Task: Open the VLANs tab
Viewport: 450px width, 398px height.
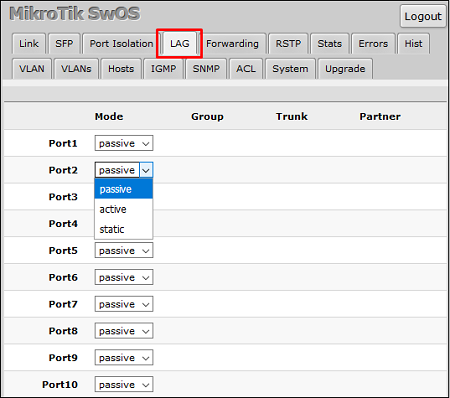Action: click(x=76, y=69)
